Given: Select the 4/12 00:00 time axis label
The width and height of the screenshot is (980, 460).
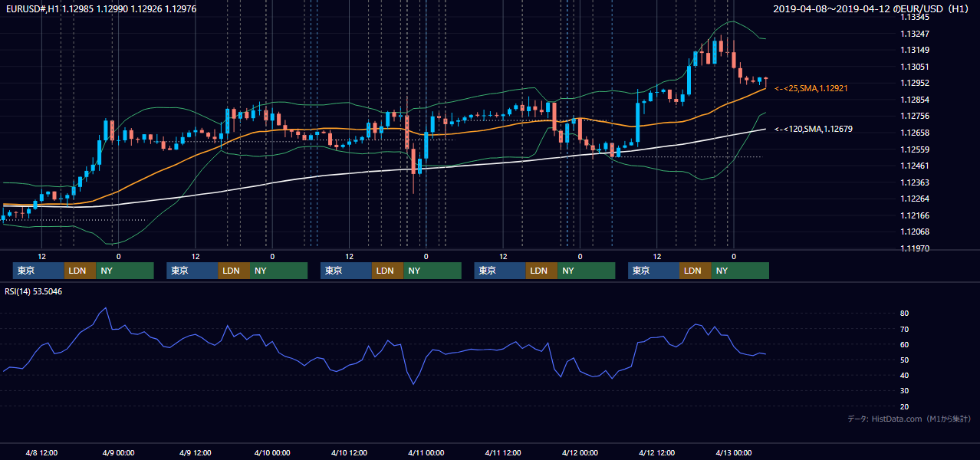Looking at the screenshot, I should point(580,452).
